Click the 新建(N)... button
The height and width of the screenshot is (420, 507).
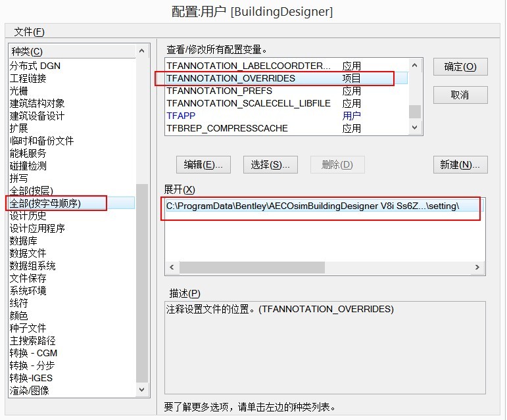[x=460, y=165]
